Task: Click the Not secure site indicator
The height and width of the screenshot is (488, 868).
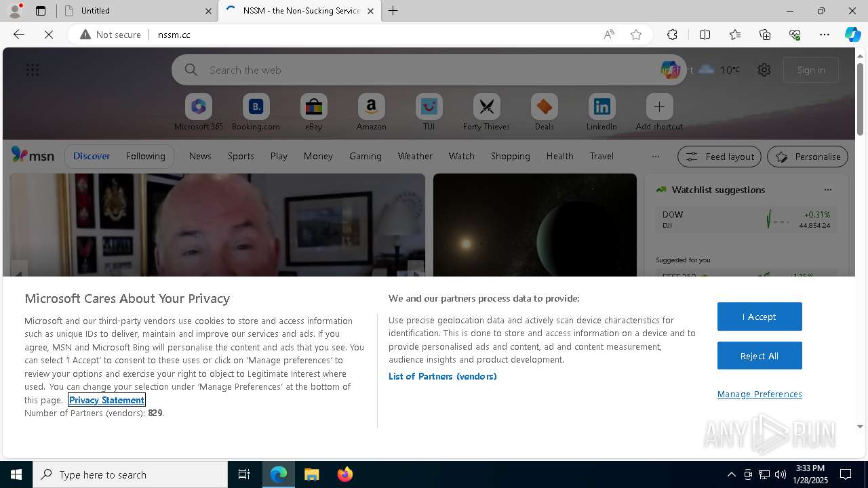Action: tap(111, 35)
